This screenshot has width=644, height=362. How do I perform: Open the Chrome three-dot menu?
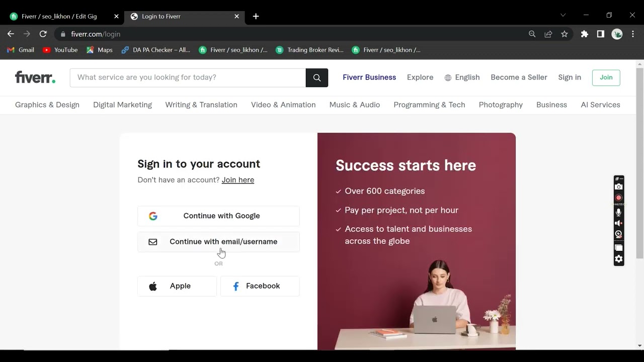click(633, 34)
